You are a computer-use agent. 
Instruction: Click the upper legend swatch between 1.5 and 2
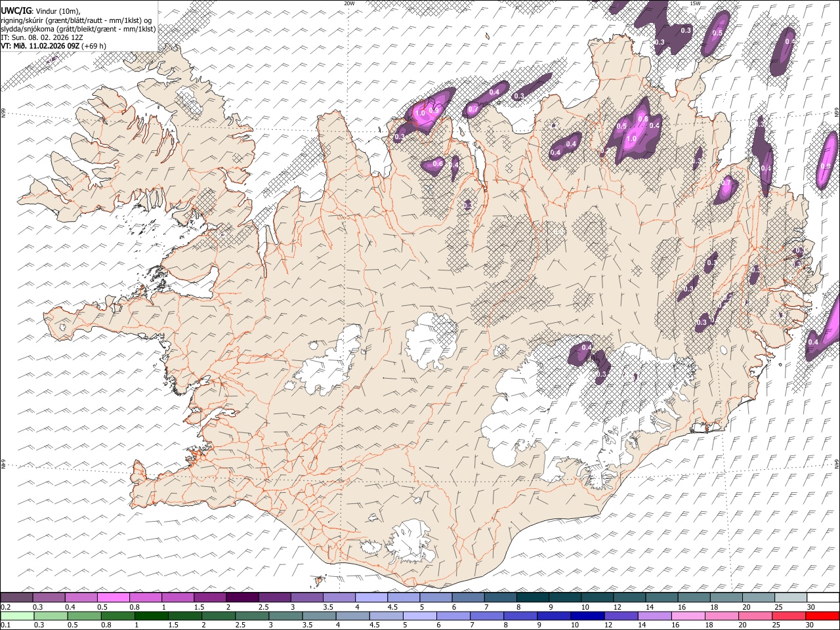point(210,597)
